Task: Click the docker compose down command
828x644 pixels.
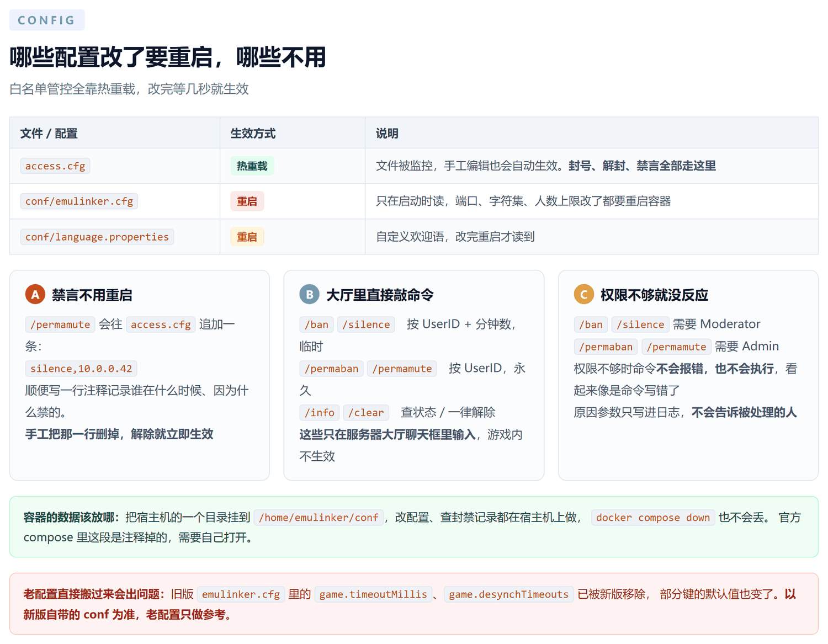Action: [653, 518]
